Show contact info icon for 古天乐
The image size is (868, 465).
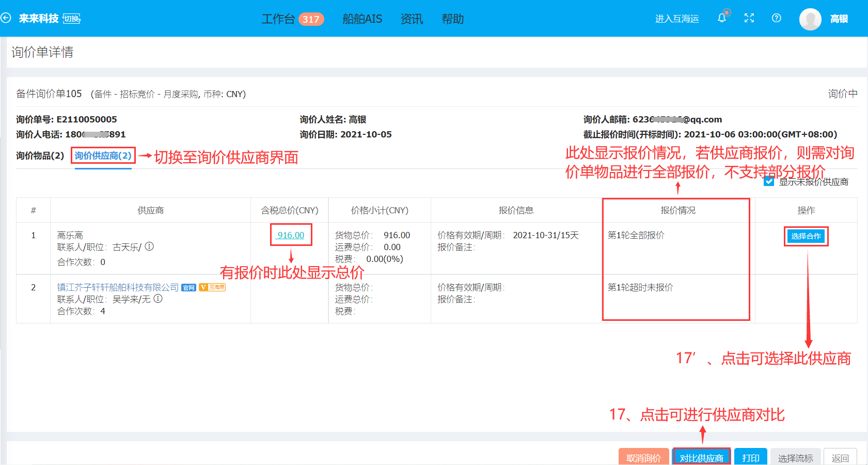tap(149, 246)
